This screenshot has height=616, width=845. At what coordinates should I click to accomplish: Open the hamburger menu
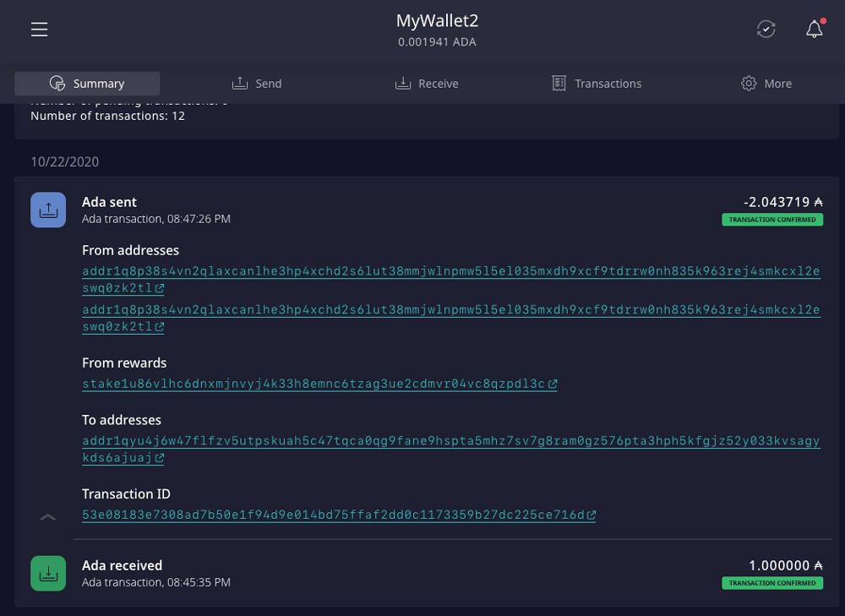(39, 29)
